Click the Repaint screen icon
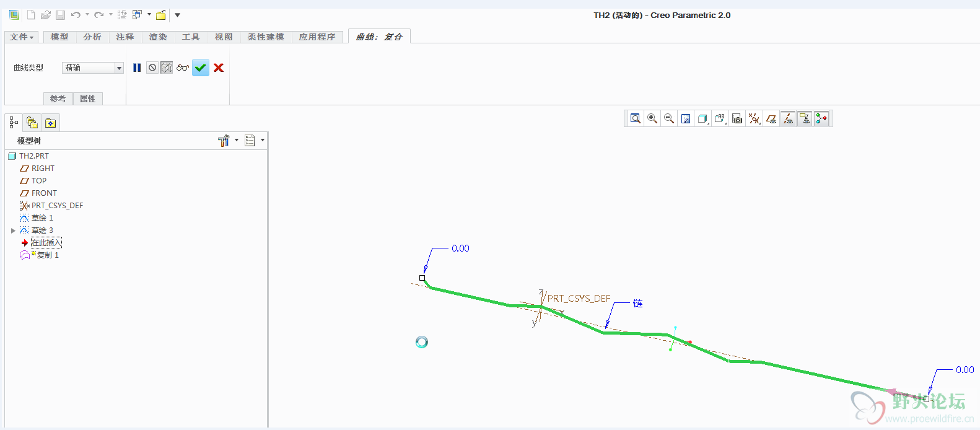 pyautogui.click(x=686, y=118)
